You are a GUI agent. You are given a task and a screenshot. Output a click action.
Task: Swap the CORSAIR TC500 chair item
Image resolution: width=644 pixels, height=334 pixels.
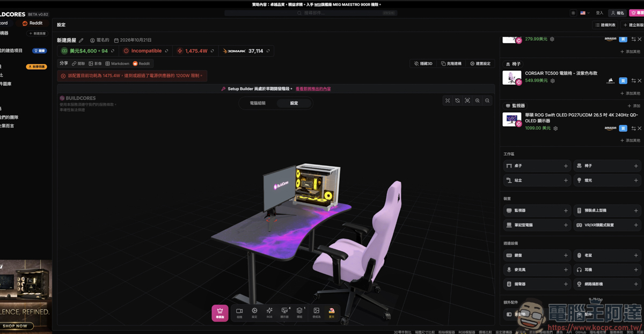(x=633, y=81)
